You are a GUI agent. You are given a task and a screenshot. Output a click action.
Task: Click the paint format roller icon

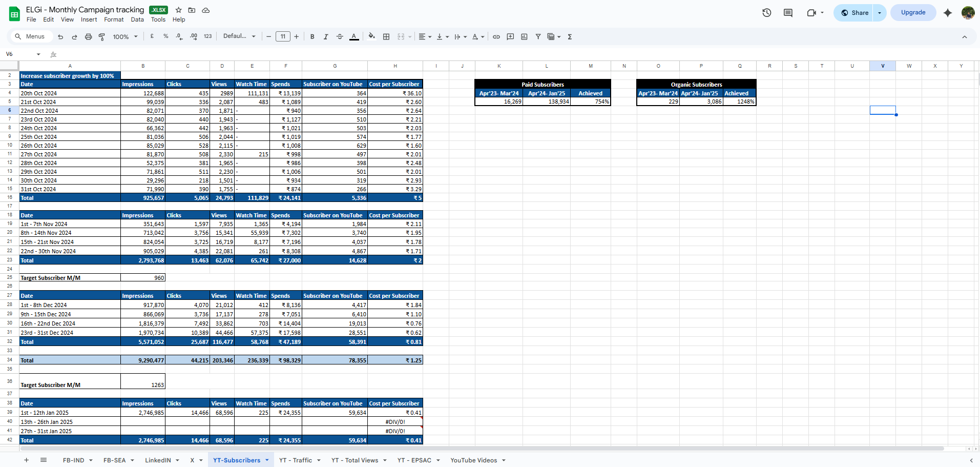pyautogui.click(x=102, y=37)
